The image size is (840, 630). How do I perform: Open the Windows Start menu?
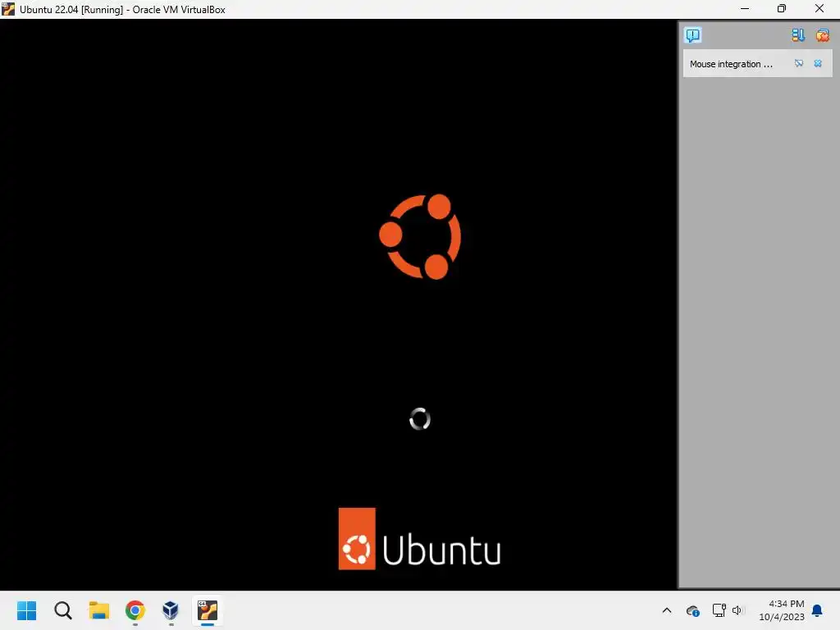pyautogui.click(x=27, y=610)
